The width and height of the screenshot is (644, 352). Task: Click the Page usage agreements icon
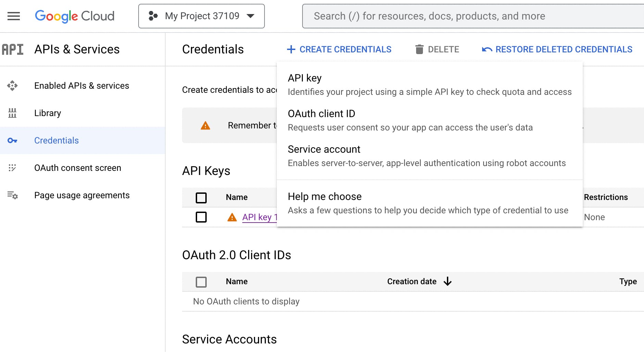pyautogui.click(x=12, y=195)
